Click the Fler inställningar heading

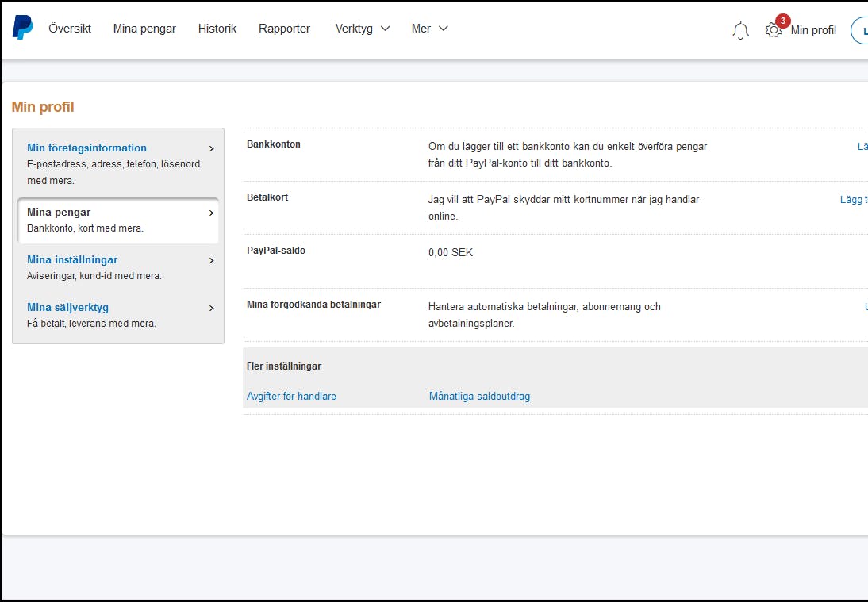coord(284,366)
